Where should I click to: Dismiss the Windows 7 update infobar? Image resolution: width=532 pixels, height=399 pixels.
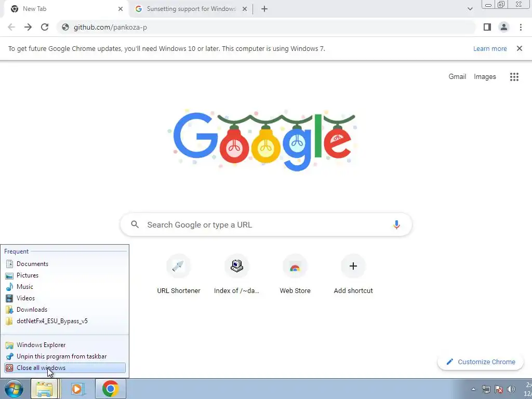pos(519,48)
